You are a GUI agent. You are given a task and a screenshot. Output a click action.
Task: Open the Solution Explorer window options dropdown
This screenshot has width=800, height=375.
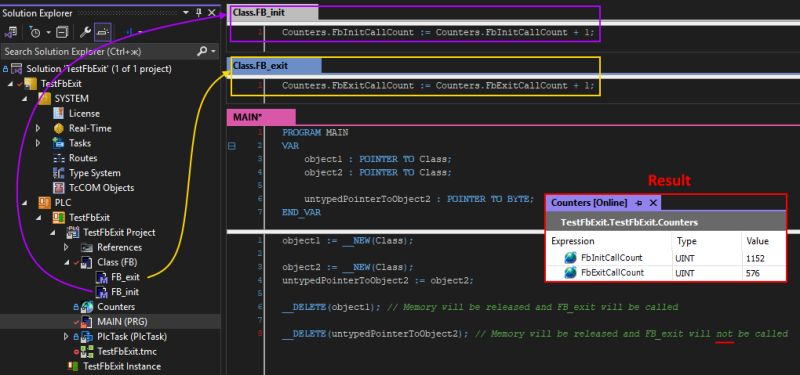pyautogui.click(x=185, y=13)
